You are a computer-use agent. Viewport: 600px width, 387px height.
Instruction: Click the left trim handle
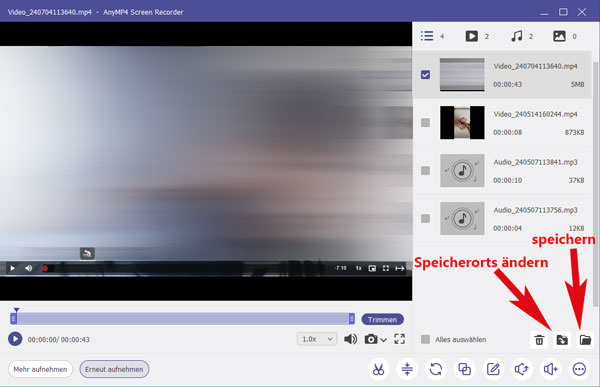pyautogui.click(x=13, y=318)
